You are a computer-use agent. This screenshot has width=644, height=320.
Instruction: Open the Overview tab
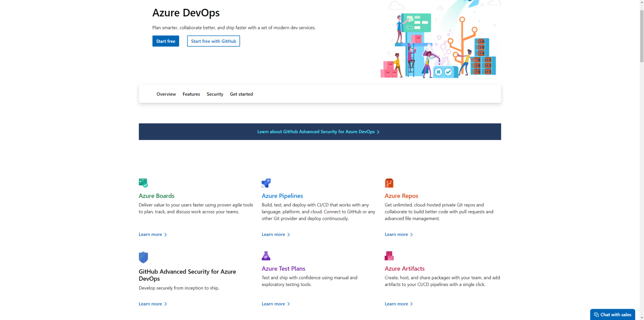click(x=166, y=94)
